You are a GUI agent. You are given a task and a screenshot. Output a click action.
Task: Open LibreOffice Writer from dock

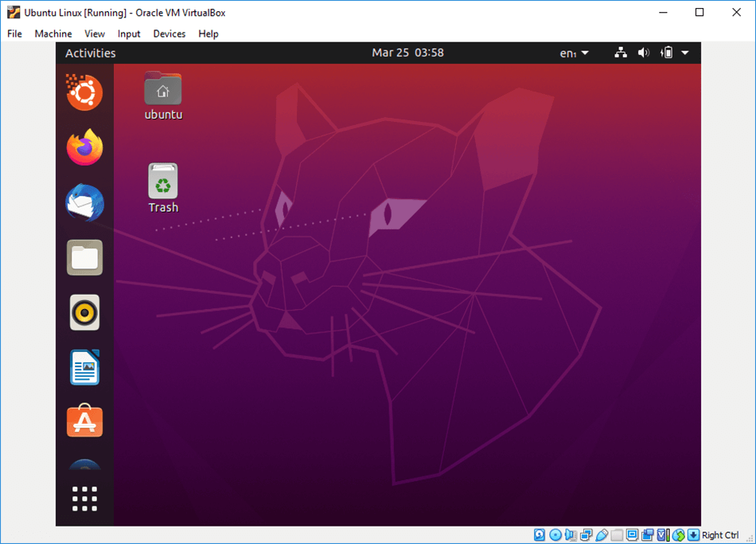84,367
